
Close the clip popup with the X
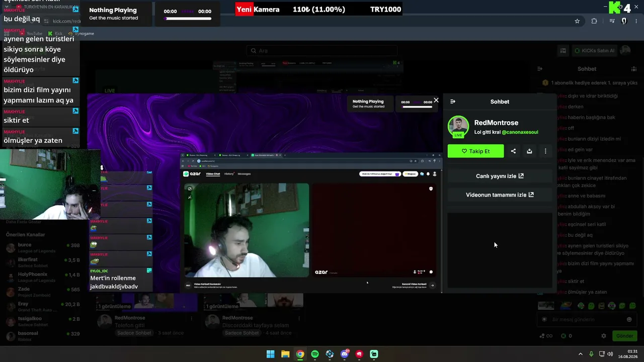pos(436,100)
